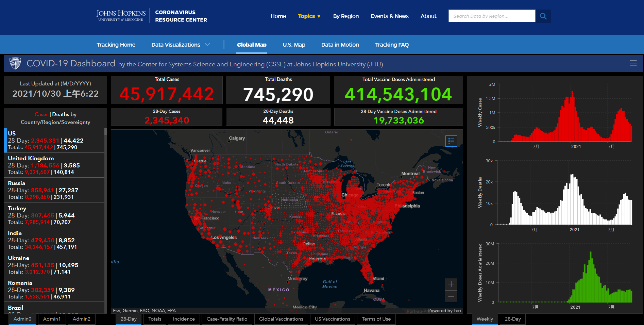This screenshot has height=325, width=644.
Task: Toggle the map legend list icon
Action: click(x=451, y=141)
